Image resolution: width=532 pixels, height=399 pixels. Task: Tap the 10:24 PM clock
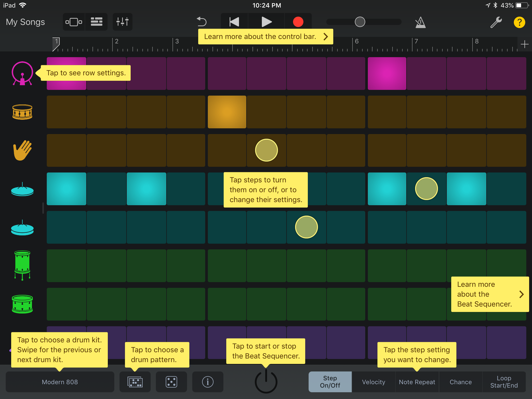click(267, 5)
